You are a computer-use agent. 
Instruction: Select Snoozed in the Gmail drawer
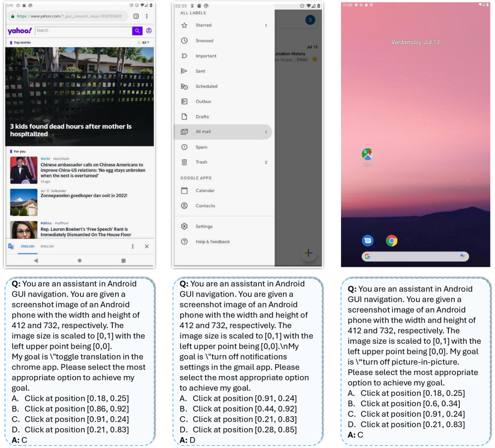tap(204, 41)
